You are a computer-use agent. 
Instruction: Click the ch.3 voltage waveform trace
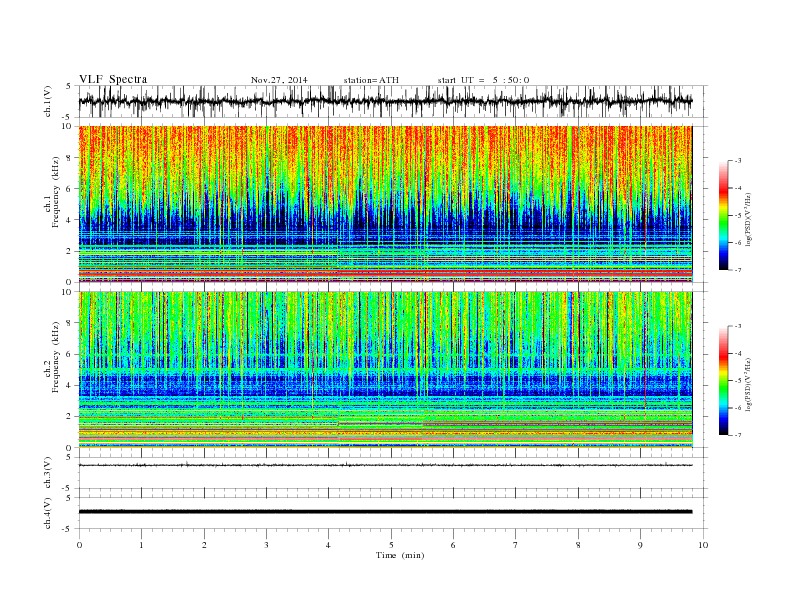385,465
